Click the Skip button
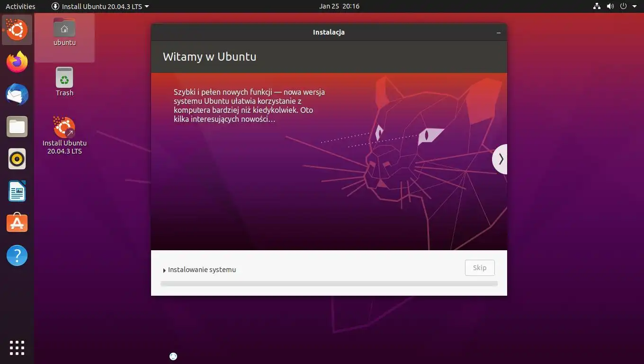This screenshot has width=644, height=364. [480, 268]
